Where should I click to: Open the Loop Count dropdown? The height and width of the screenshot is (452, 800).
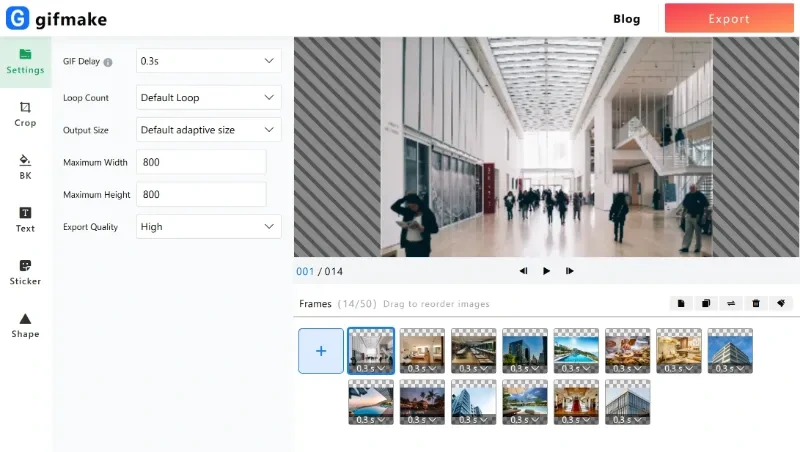click(x=209, y=97)
